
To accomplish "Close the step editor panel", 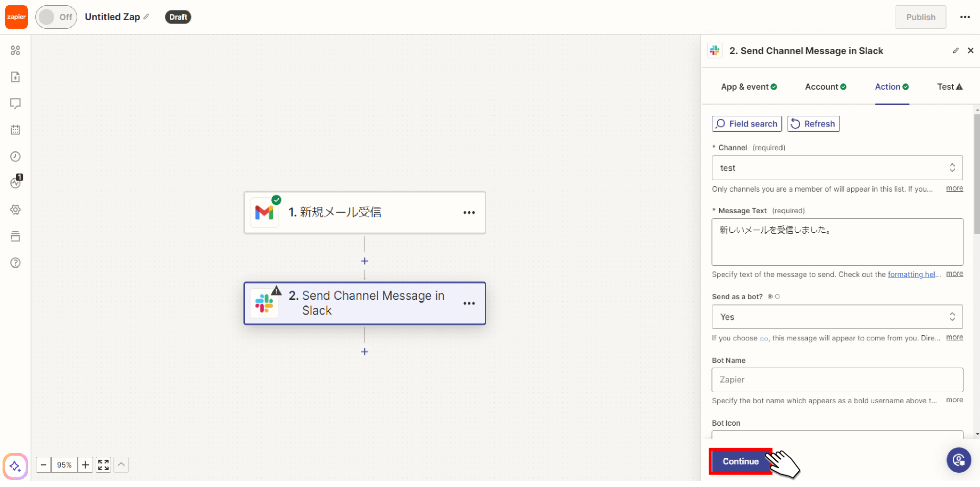I will coord(970,51).
